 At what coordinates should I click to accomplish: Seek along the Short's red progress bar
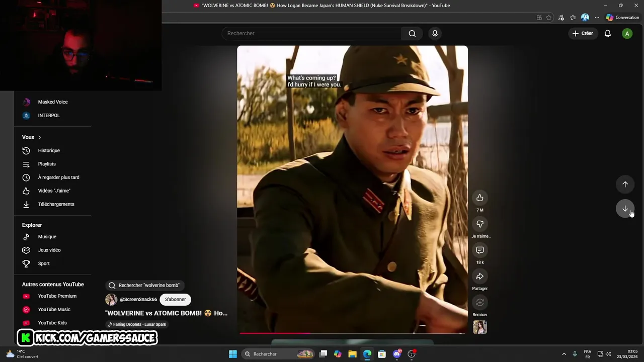coord(352,333)
